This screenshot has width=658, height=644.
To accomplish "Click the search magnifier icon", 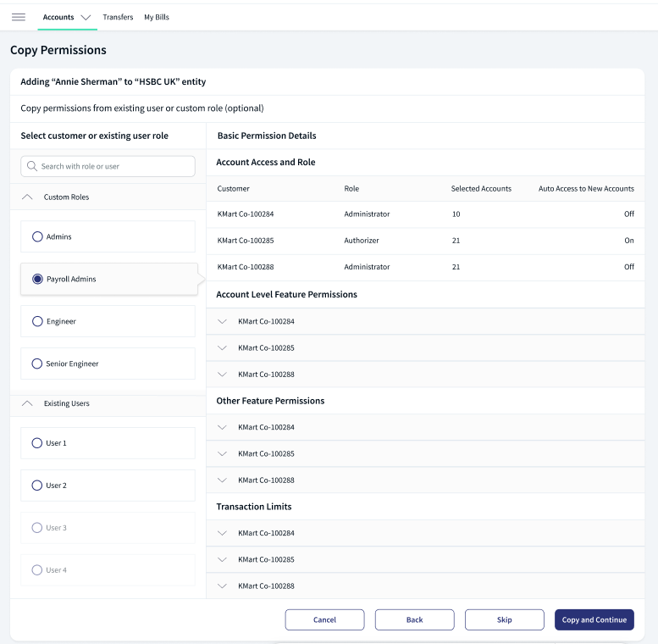I will 32,166.
